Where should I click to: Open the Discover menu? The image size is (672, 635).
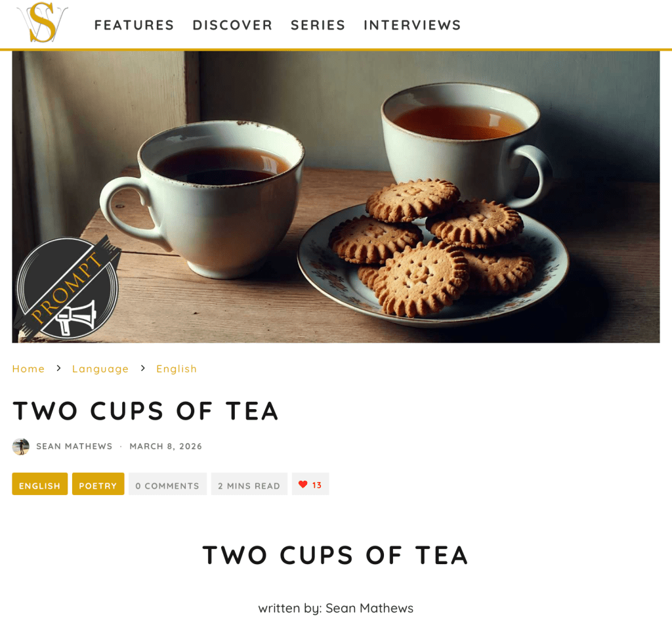233,25
